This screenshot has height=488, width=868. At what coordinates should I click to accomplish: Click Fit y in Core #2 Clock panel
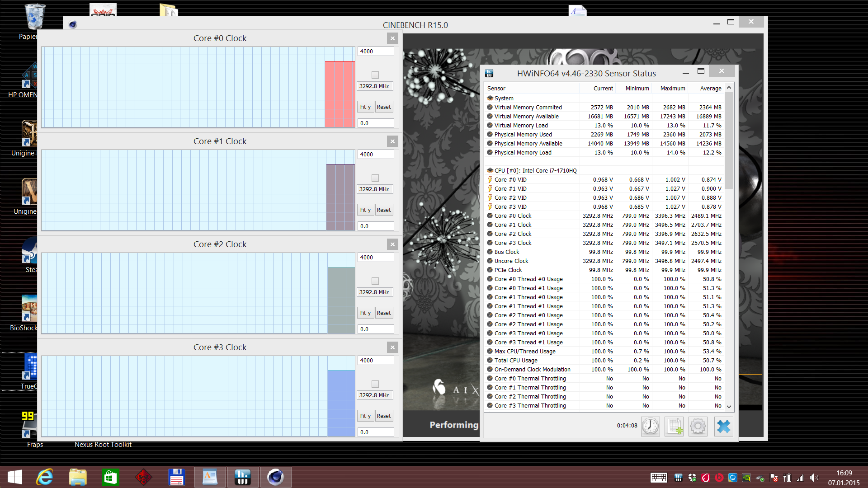coord(365,313)
